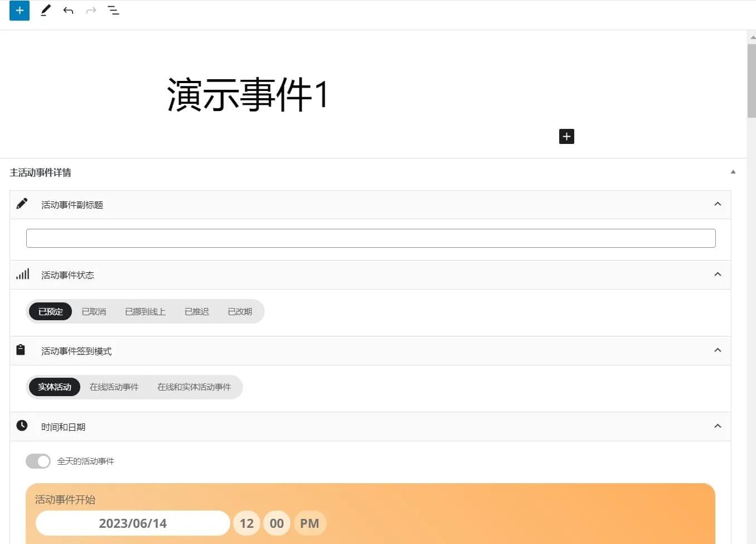Switch the PM period selector

pos(309,523)
